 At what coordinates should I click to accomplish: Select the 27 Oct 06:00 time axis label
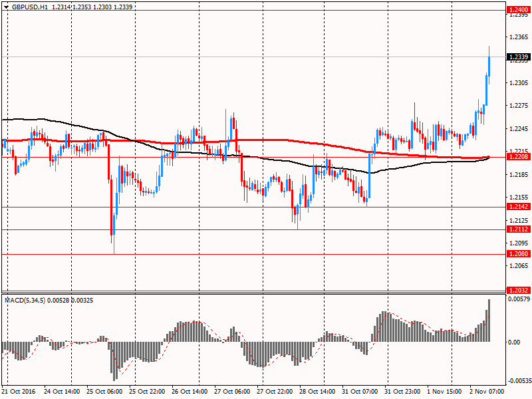232,391
